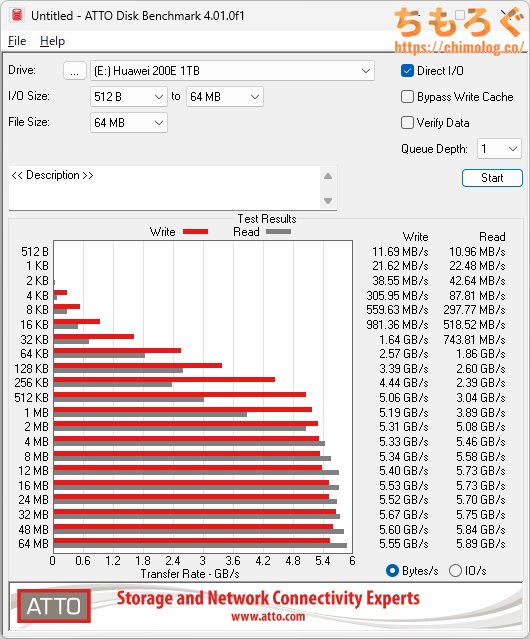The height and width of the screenshot is (639, 530).
Task: Click the ATTO logo in the banner
Action: point(54,606)
